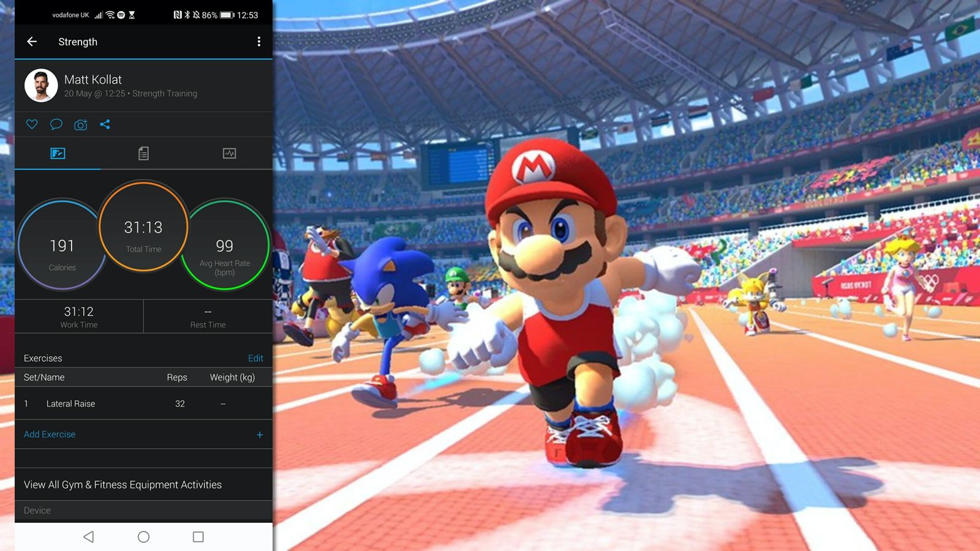The width and height of the screenshot is (980, 551).
Task: Open the heart rate chart tab
Action: 230,154
